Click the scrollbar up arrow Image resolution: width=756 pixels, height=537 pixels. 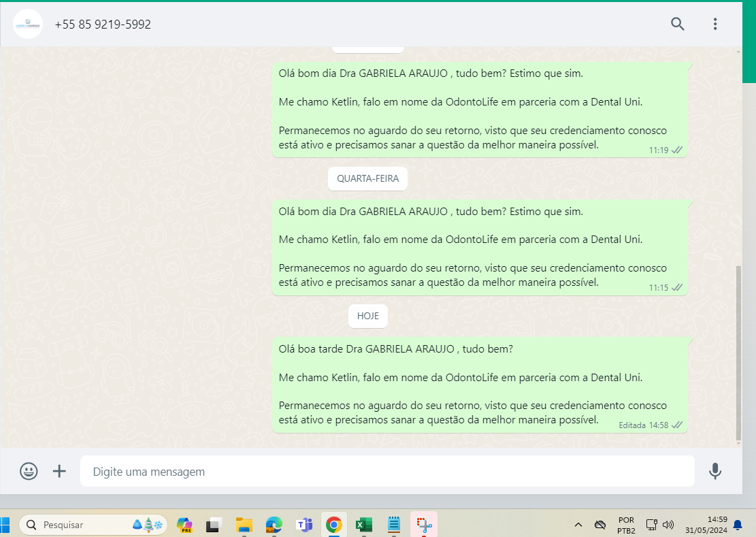pos(738,50)
